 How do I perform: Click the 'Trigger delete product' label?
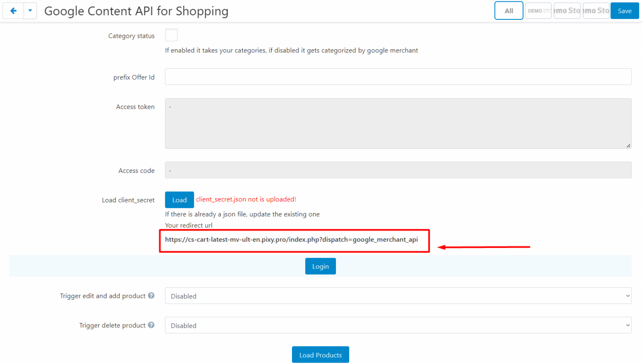click(112, 325)
